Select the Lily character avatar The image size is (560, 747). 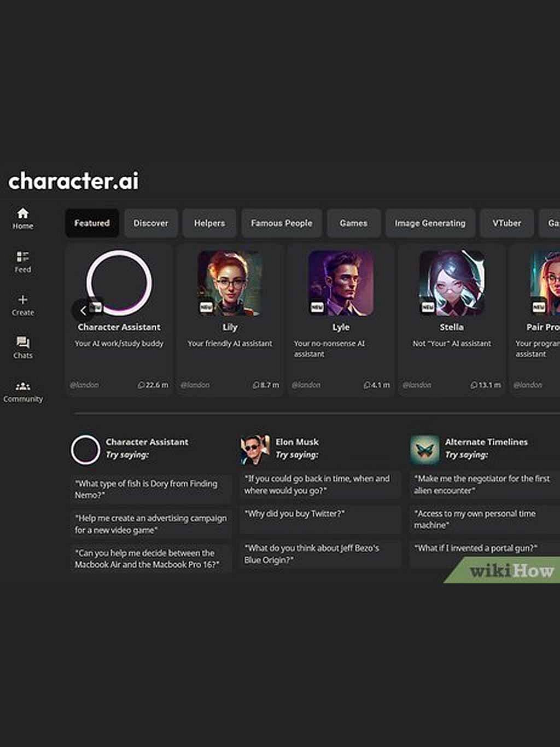(x=230, y=283)
